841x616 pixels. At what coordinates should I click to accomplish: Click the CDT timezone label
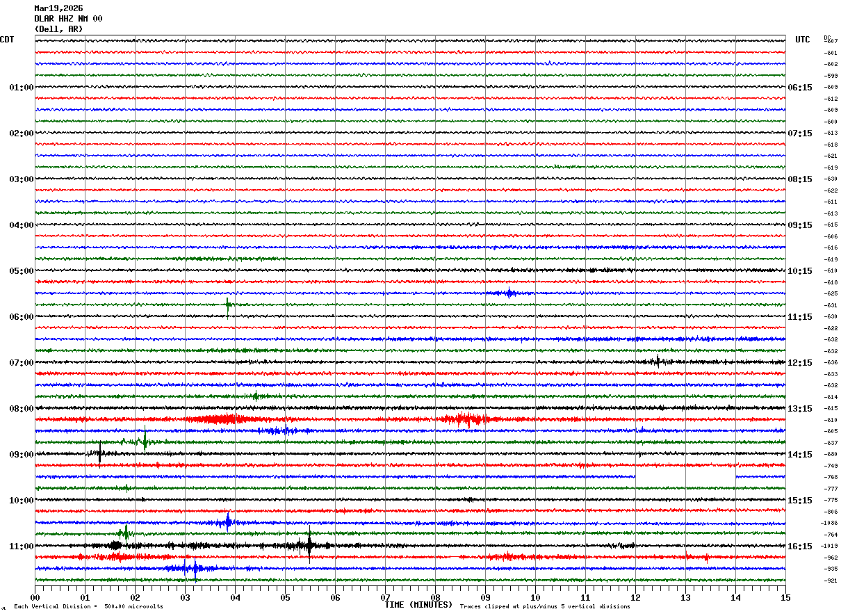(x=7, y=40)
